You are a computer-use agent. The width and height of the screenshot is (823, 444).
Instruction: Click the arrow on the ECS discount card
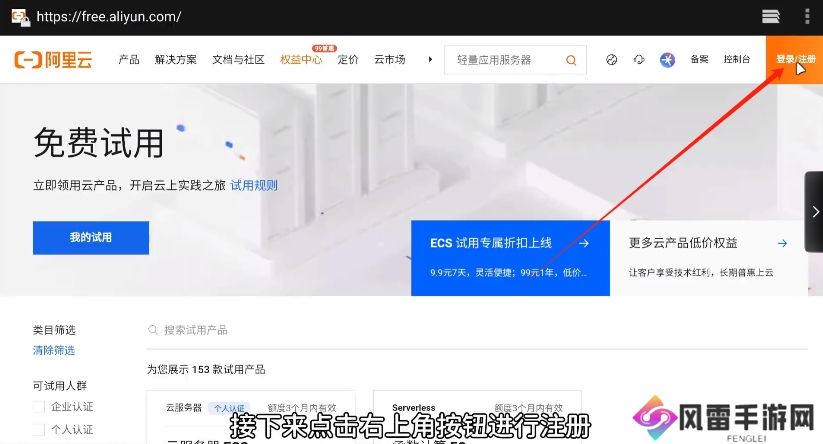coord(584,243)
